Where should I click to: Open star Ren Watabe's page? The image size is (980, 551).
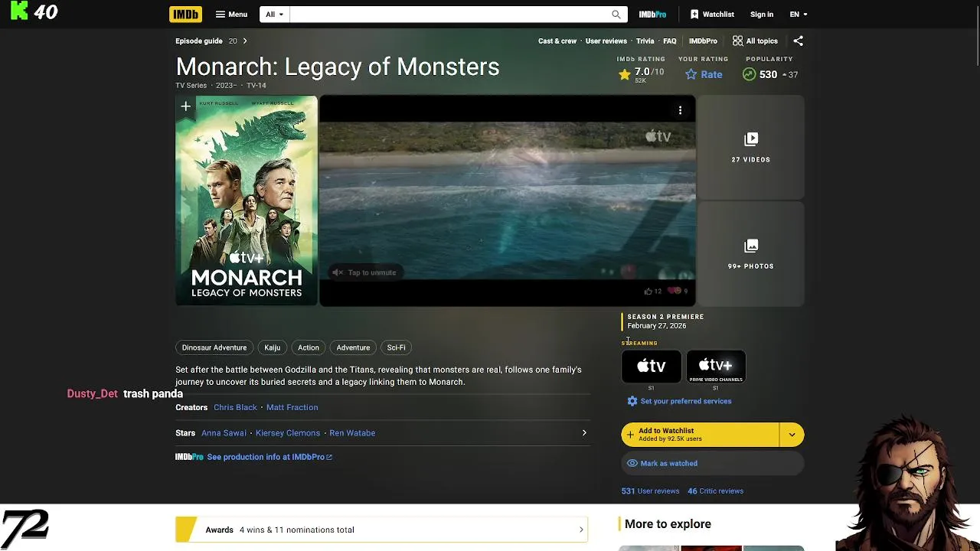(x=352, y=433)
